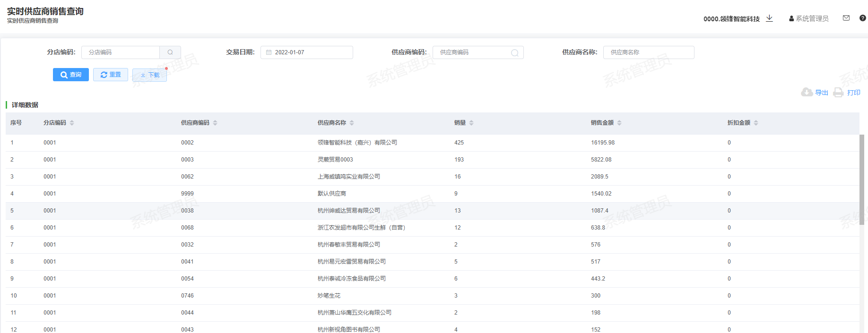Open the mail envelope icon in header

pos(846,18)
